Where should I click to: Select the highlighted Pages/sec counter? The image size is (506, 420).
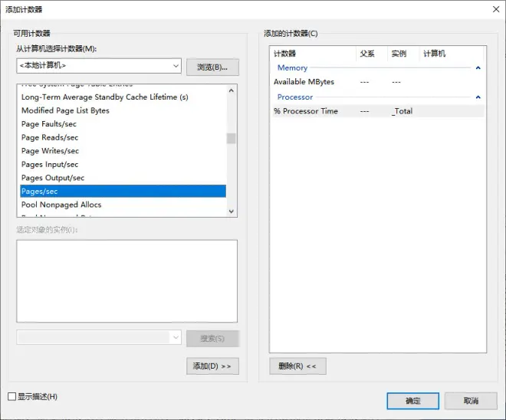(123, 192)
